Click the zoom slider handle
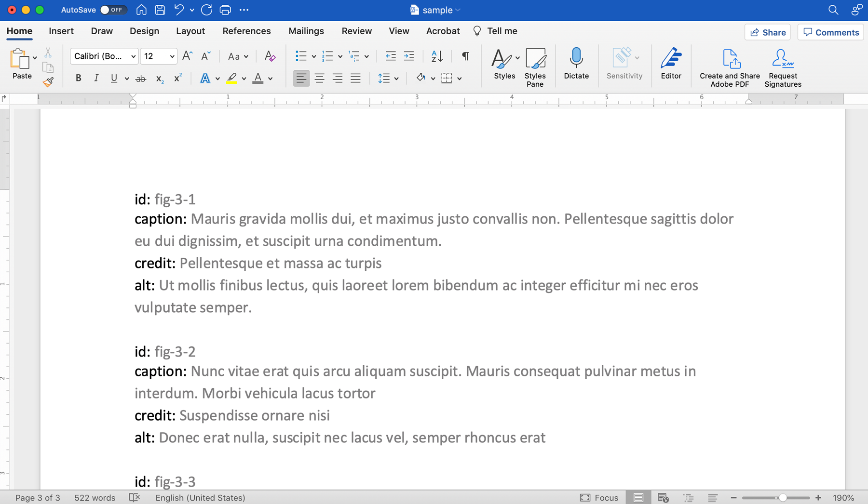 tap(783, 498)
